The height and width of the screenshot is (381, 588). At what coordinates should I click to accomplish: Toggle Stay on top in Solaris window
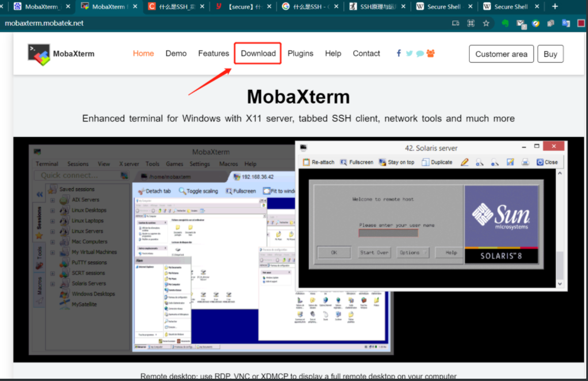(396, 162)
